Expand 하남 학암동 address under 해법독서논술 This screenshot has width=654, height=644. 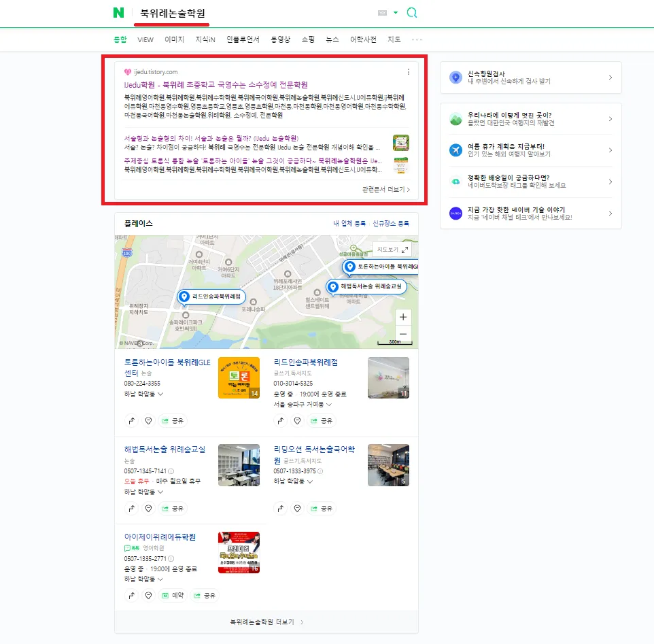143,492
